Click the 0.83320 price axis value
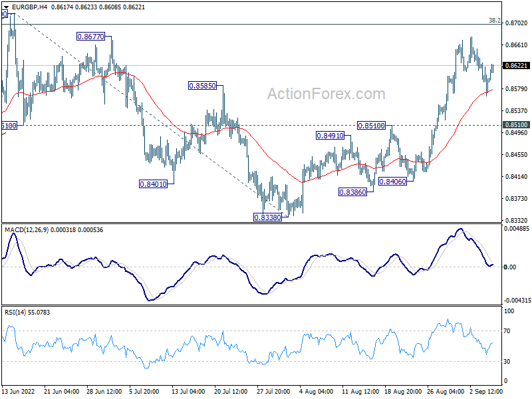The width and height of the screenshot is (532, 399). [x=517, y=220]
